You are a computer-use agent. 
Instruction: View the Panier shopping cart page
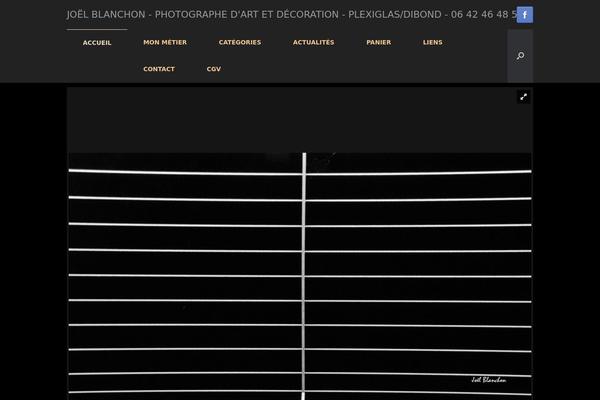379,43
